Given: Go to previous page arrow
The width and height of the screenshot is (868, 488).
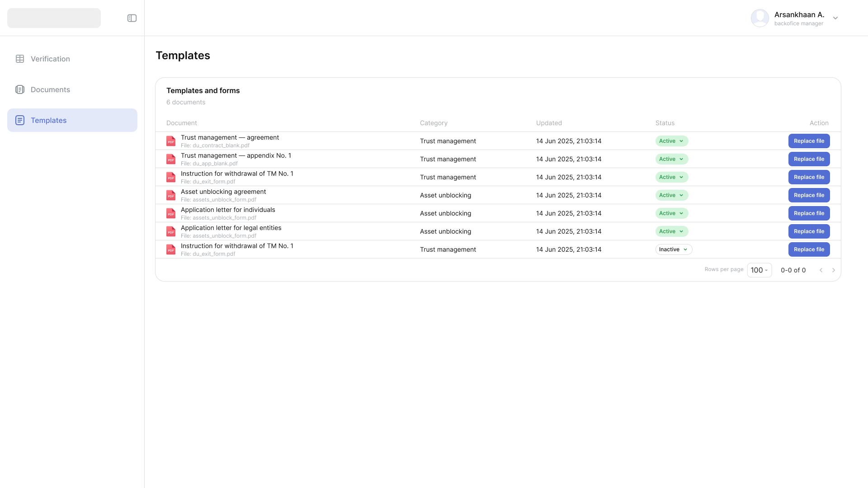Looking at the screenshot, I should pos(821,270).
